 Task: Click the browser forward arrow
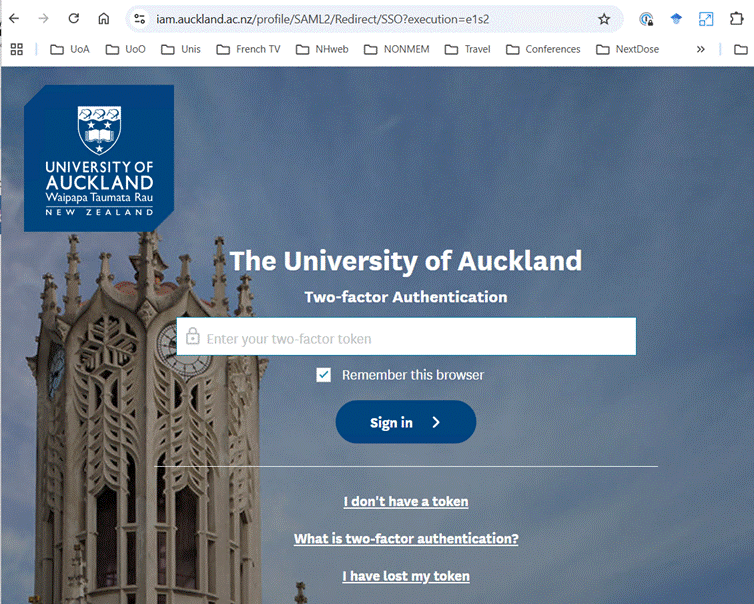(x=44, y=19)
